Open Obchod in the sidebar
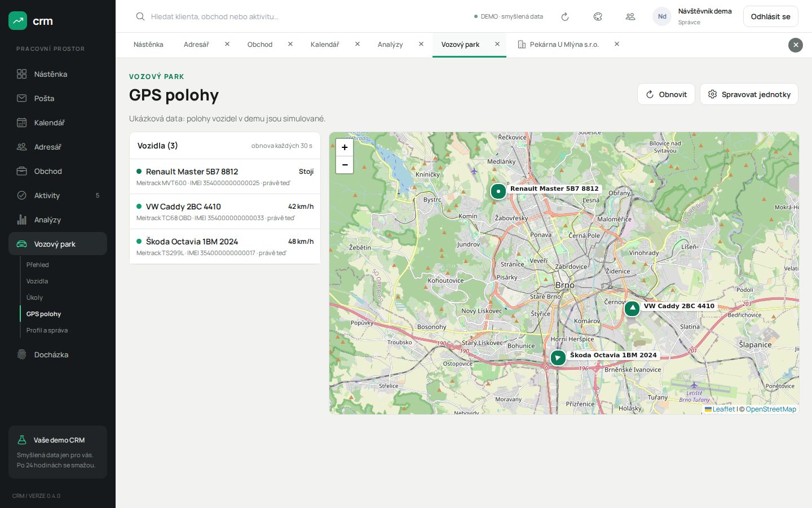The width and height of the screenshot is (812, 508). click(x=58, y=171)
